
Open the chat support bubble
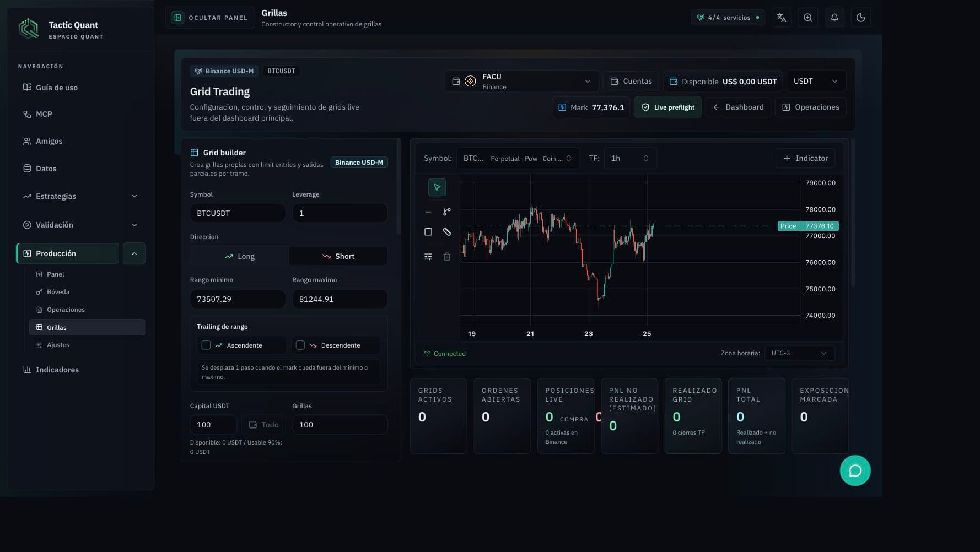click(855, 470)
